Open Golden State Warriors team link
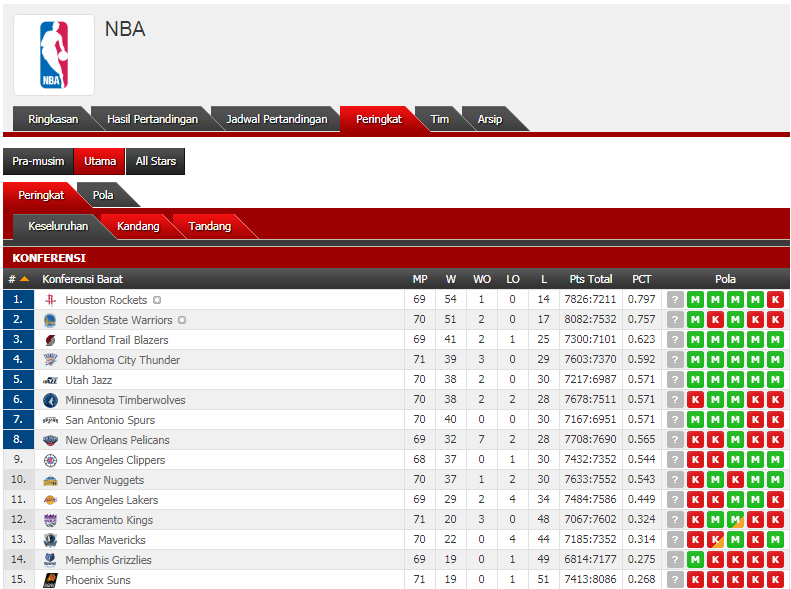The width and height of the screenshot is (791, 589). click(x=119, y=320)
